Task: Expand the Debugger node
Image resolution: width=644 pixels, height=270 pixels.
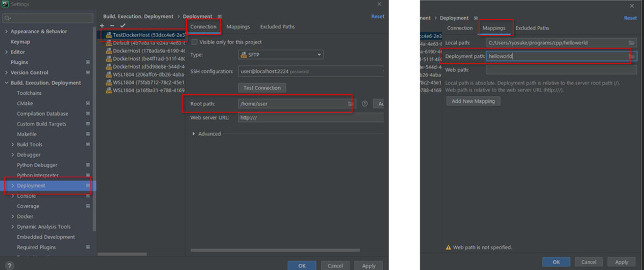Action: click(x=13, y=155)
